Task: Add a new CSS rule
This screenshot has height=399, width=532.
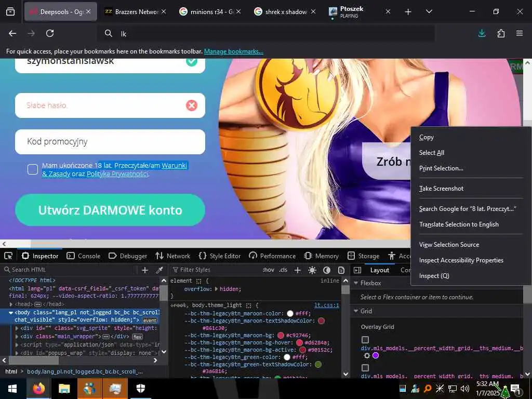Action: point(298,270)
